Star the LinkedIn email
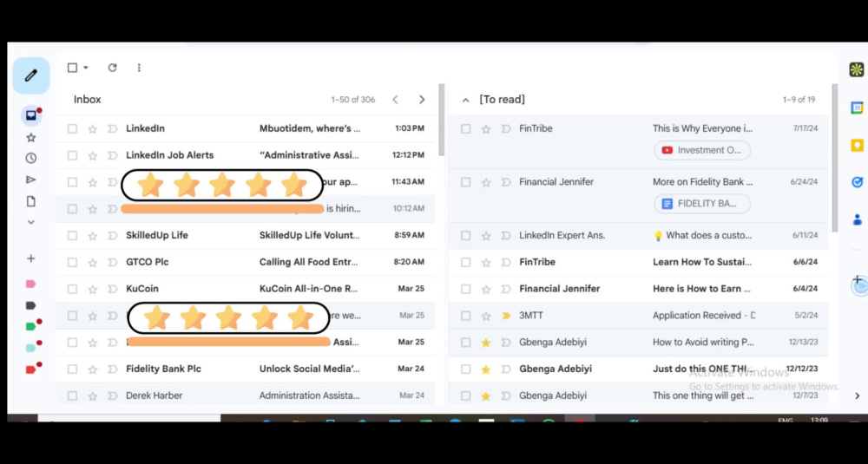The width and height of the screenshot is (868, 464). click(x=93, y=129)
